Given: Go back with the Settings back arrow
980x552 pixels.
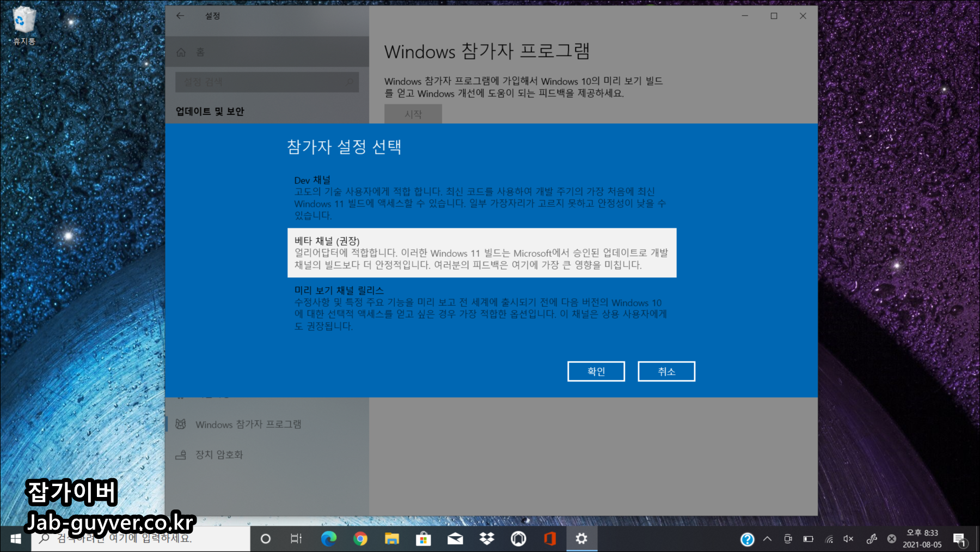Looking at the screenshot, I should coord(180,16).
